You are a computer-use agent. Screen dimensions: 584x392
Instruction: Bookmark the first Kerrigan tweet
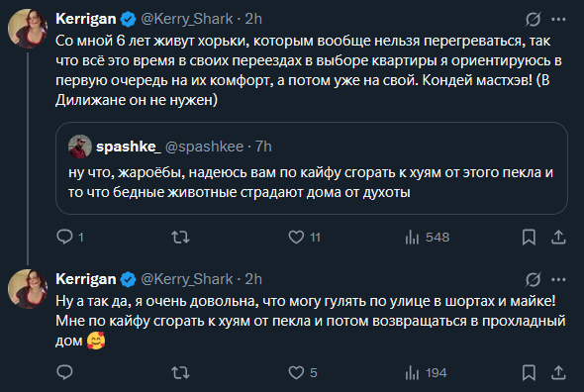tap(529, 237)
